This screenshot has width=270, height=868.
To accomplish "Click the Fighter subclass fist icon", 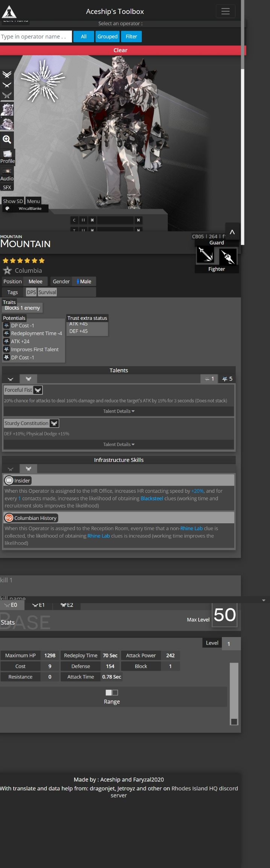I will [228, 257].
